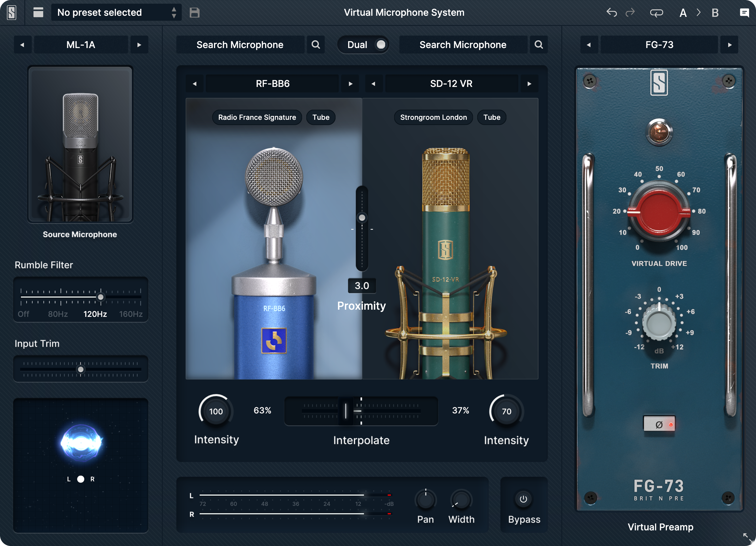Screen dimensions: 756x546
Task: Select previous preamp before FG-73
Action: pos(589,45)
